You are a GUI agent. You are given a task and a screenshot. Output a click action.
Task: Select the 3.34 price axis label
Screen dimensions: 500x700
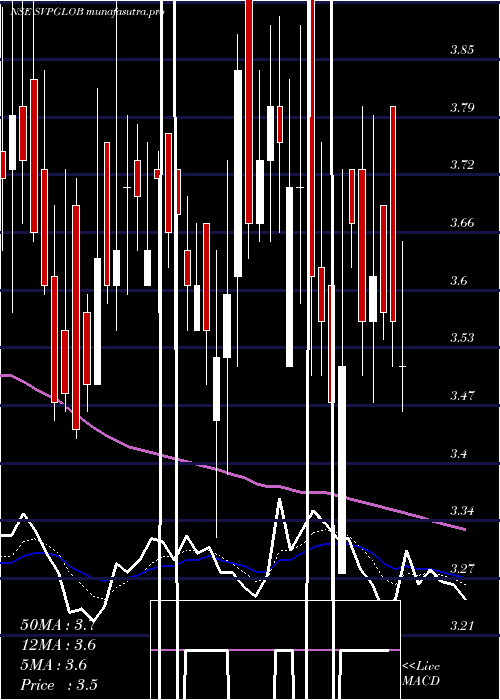(462, 511)
